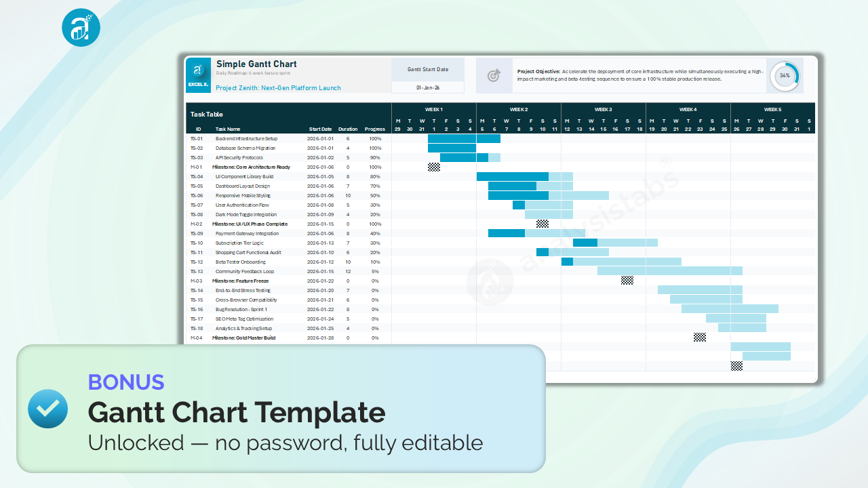Click the Excel X logo tile
868x488 pixels.
[198, 75]
